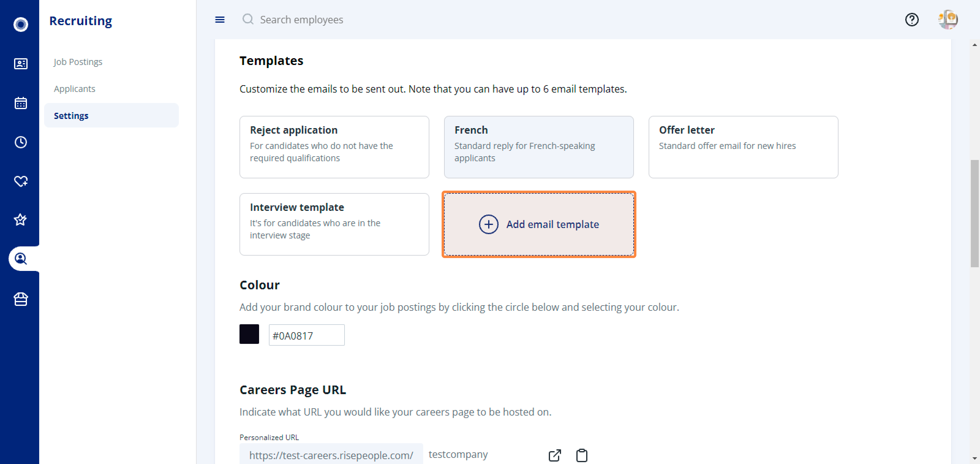The width and height of the screenshot is (980, 464).
Task: Open the Rise home logo icon
Action: (21, 24)
